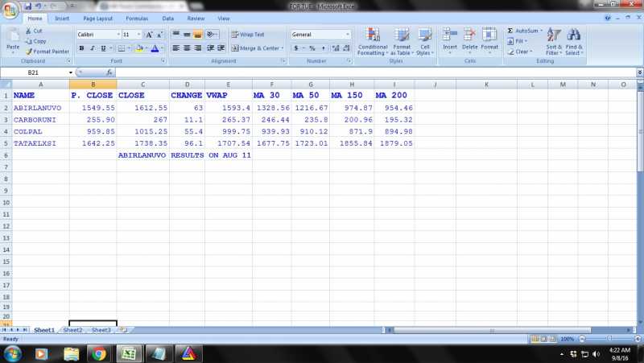Open the Sheet2 worksheet tab
644x363 pixels.
click(x=72, y=330)
